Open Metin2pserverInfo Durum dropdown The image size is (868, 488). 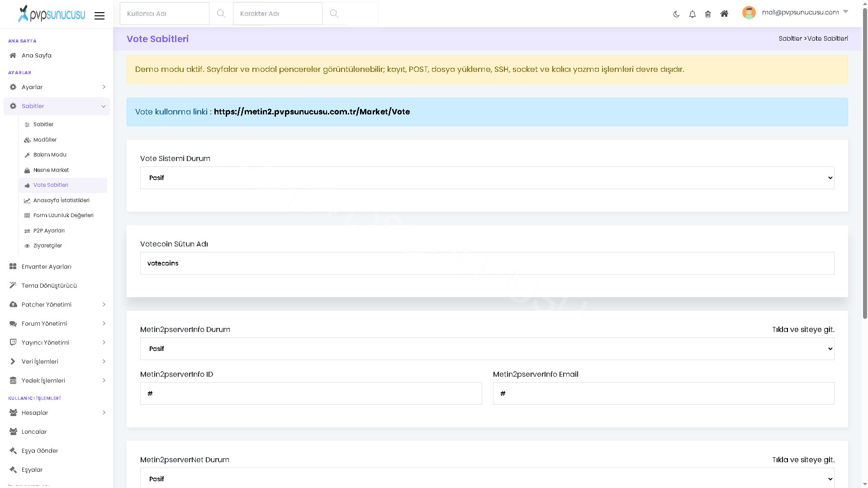tap(487, 349)
